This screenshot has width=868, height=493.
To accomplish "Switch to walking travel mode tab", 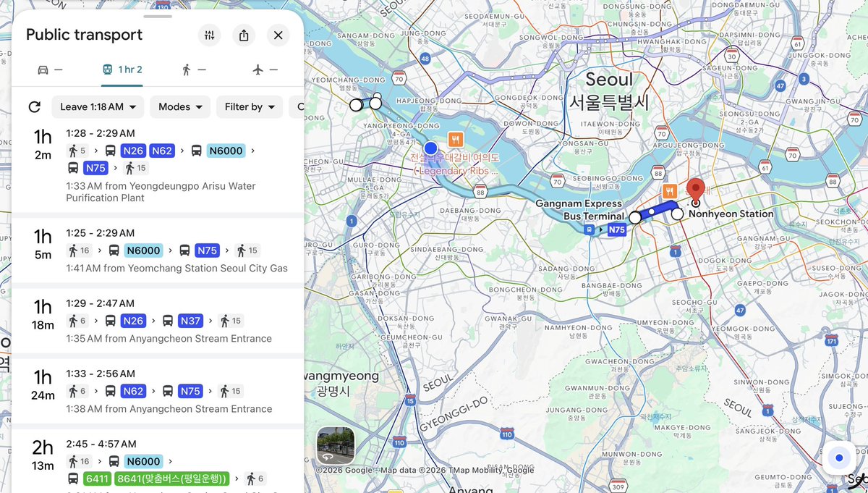I will click(x=194, y=69).
